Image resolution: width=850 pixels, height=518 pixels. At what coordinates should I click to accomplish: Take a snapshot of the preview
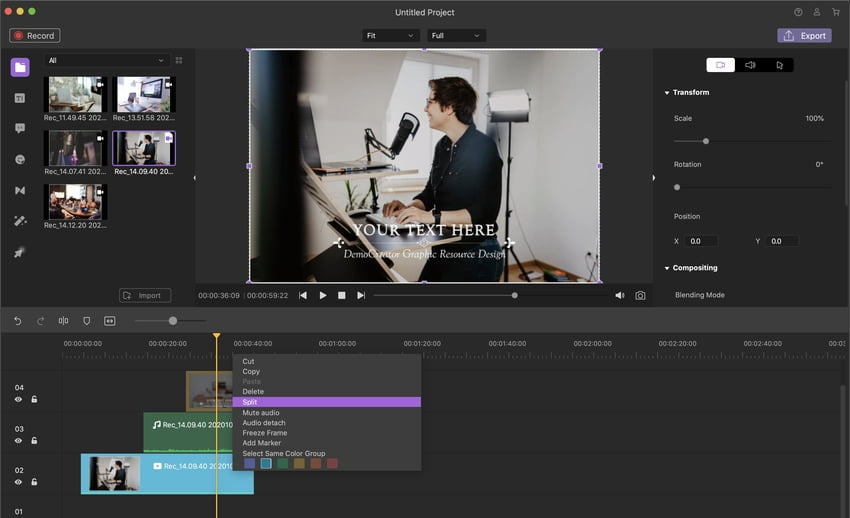640,295
